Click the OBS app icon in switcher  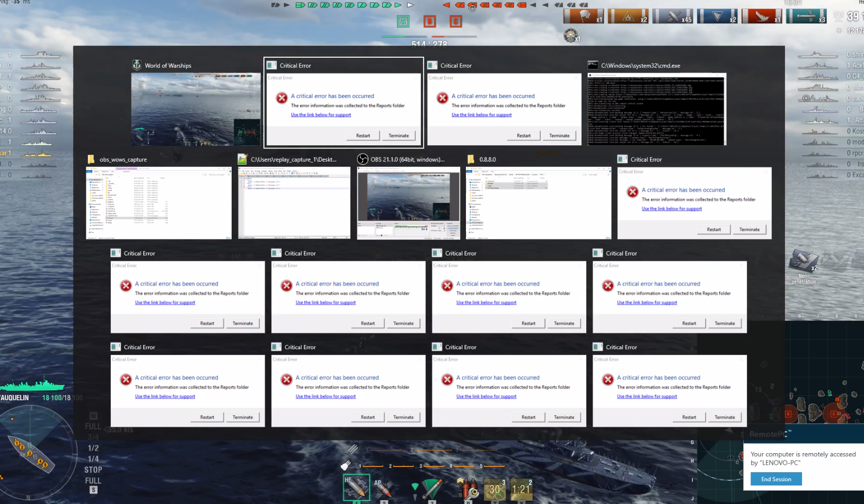[x=363, y=159]
